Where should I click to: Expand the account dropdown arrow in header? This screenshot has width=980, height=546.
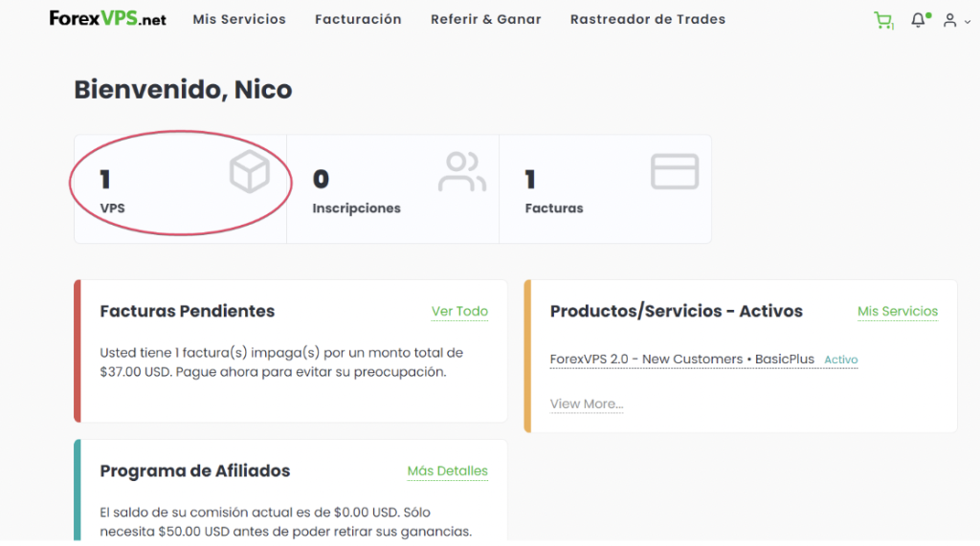965,21
